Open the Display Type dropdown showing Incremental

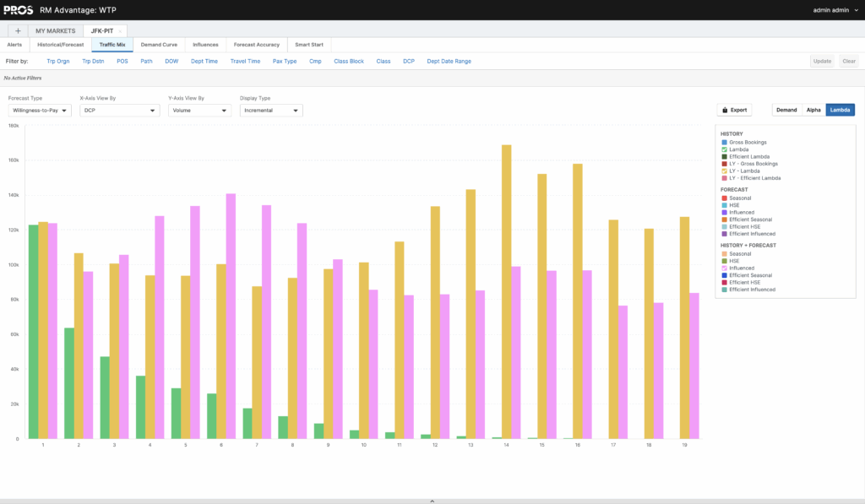270,110
